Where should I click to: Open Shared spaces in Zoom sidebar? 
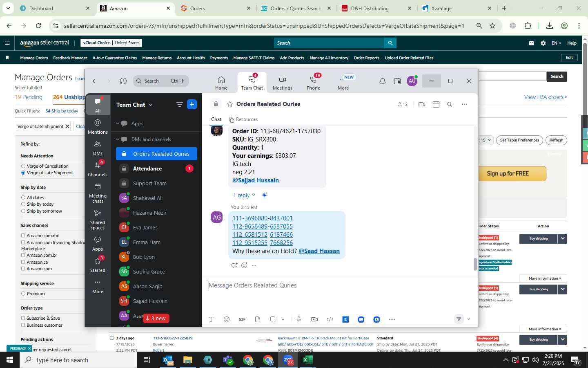click(x=98, y=220)
